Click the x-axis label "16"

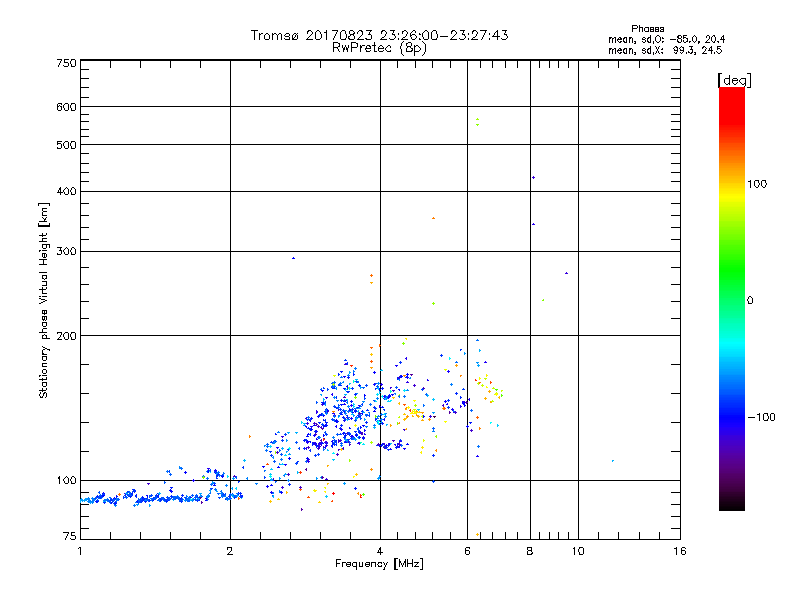680,551
